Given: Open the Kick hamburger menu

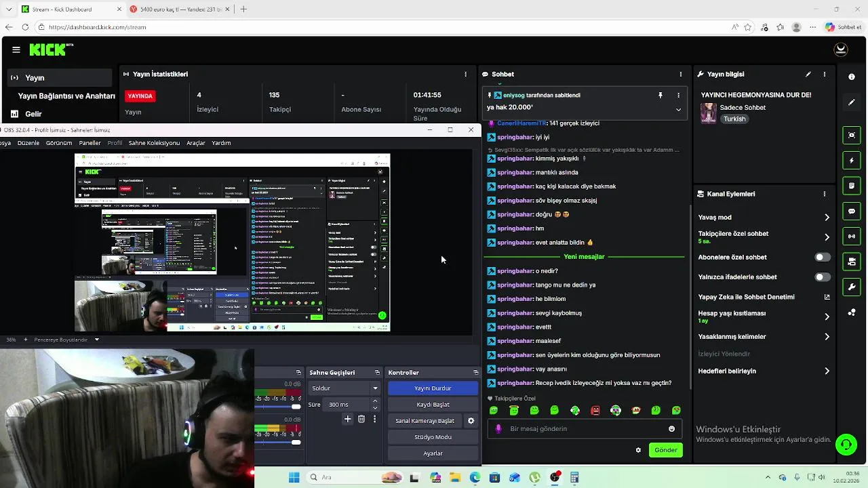Looking at the screenshot, I should coord(16,49).
